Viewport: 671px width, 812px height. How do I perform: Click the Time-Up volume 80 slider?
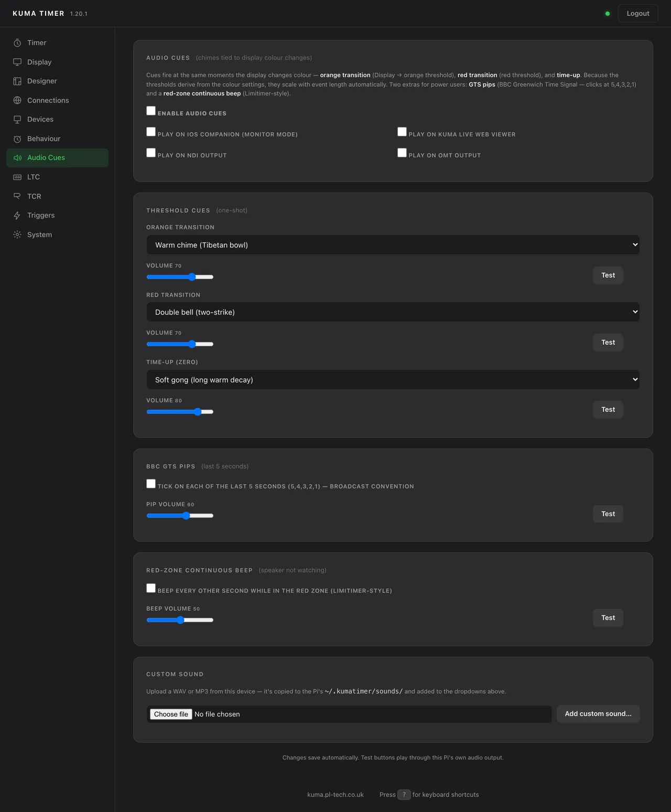[180, 412]
